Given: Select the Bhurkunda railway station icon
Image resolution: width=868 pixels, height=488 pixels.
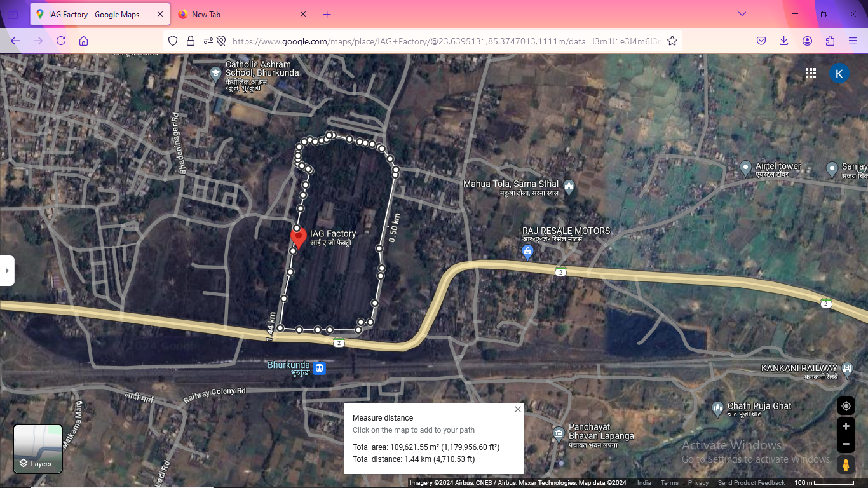Looking at the screenshot, I should (319, 367).
